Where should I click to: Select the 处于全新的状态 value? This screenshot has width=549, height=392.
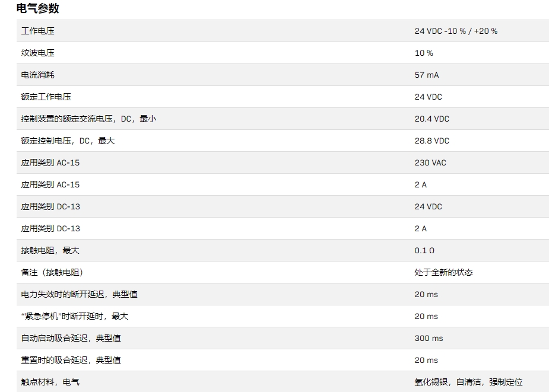point(443,272)
